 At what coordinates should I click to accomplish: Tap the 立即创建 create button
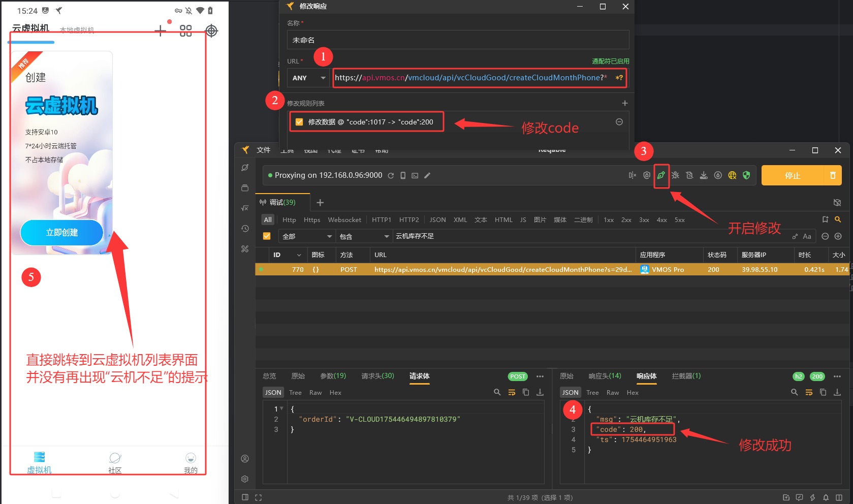click(62, 233)
